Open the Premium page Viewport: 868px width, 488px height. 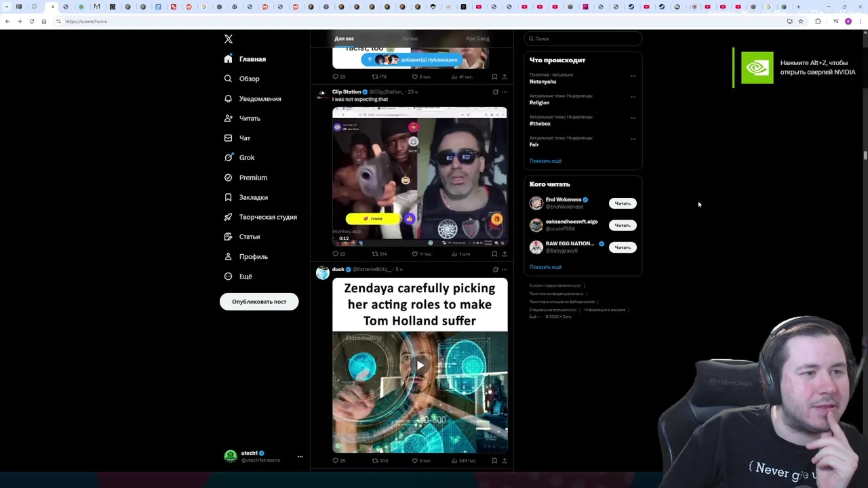(245, 178)
